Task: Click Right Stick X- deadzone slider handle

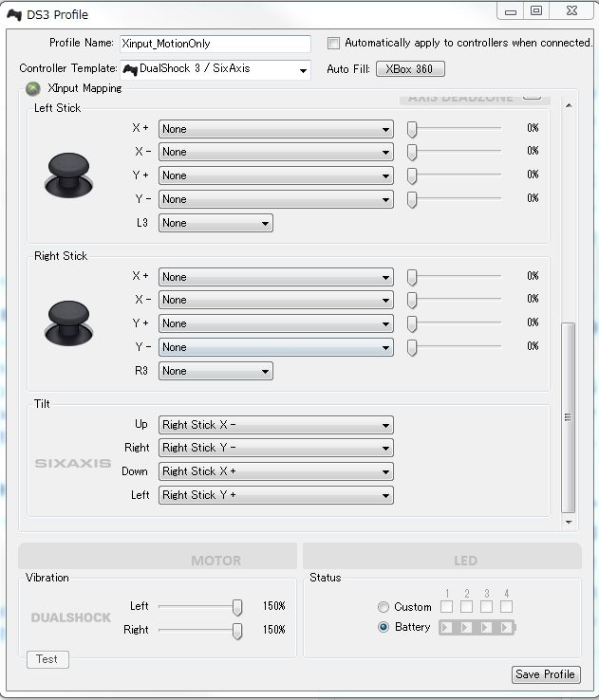Action: coord(412,300)
